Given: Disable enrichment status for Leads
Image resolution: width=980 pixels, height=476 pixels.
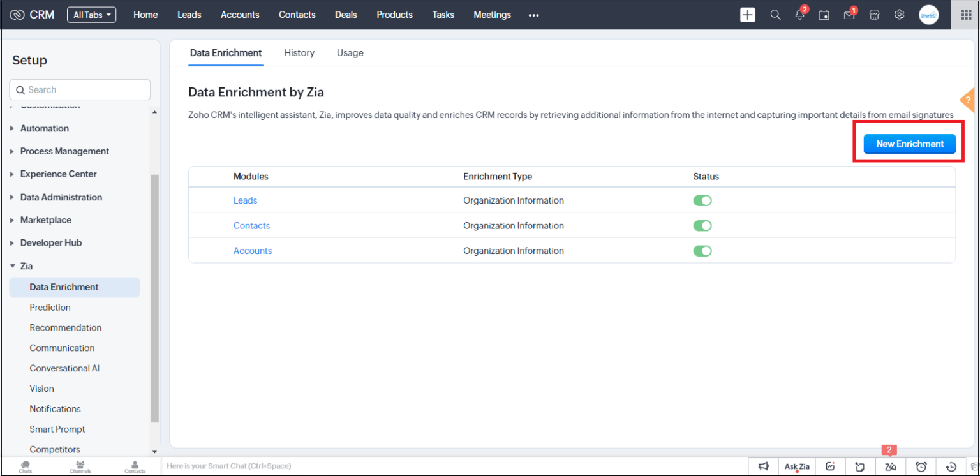Looking at the screenshot, I should click(x=702, y=200).
